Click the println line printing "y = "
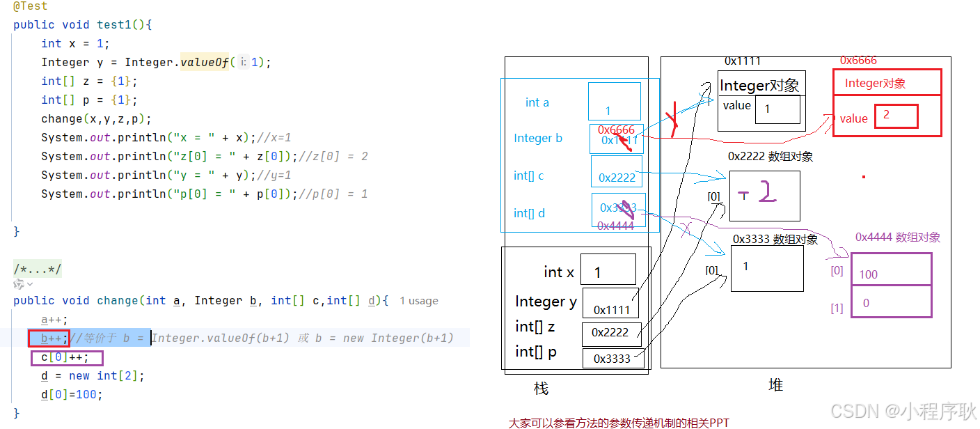980x429 pixels. (x=166, y=175)
